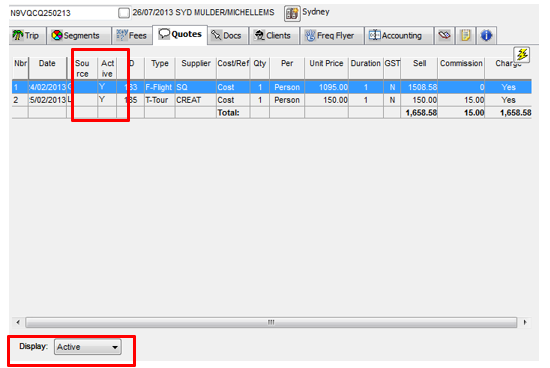This screenshot has width=550, height=368.
Task: Click the GST column header
Action: (x=392, y=68)
